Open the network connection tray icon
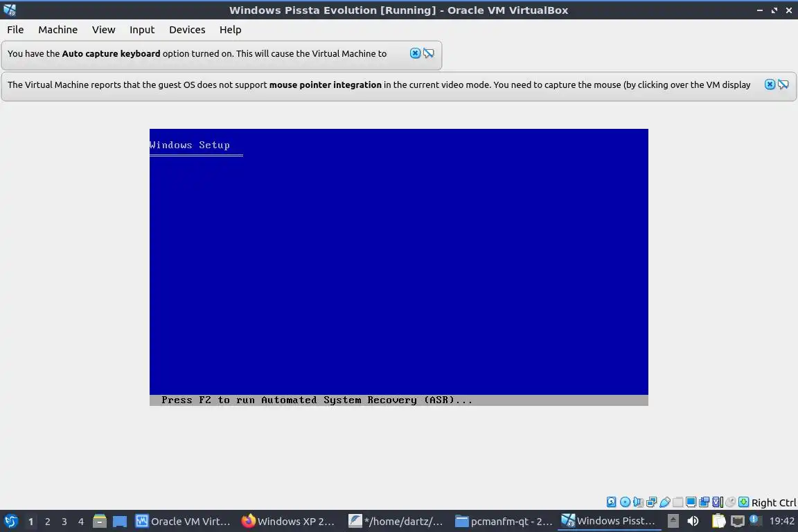The image size is (798, 532). 738,521
